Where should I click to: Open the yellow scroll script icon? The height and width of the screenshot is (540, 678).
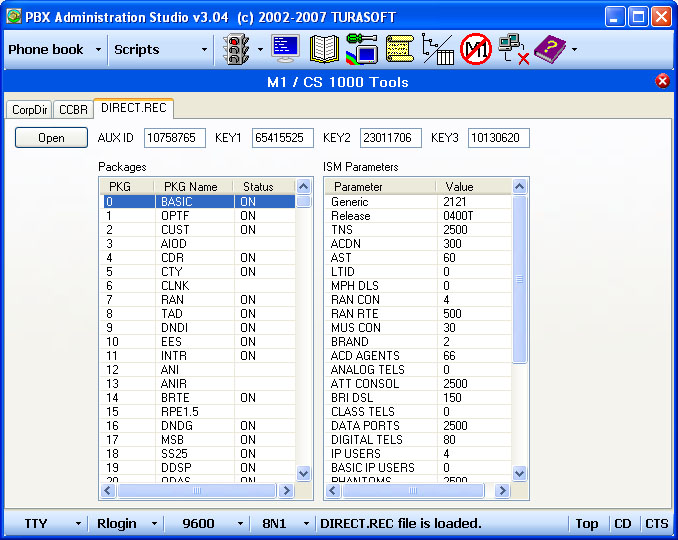point(400,49)
